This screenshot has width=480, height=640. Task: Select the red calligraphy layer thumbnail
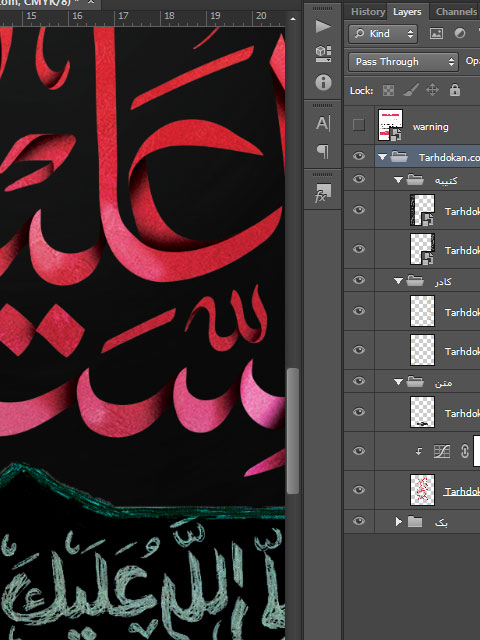422,490
